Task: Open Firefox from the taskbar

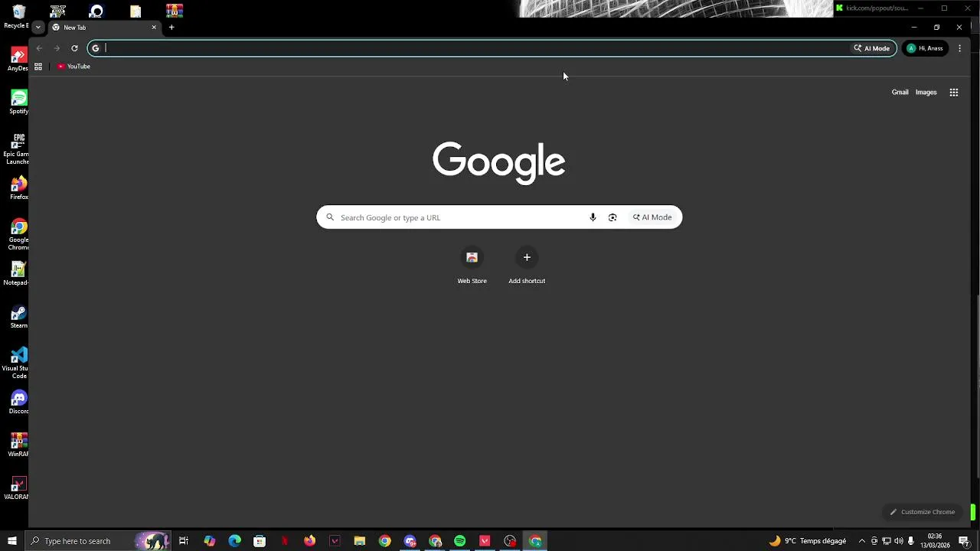Action: (309, 541)
